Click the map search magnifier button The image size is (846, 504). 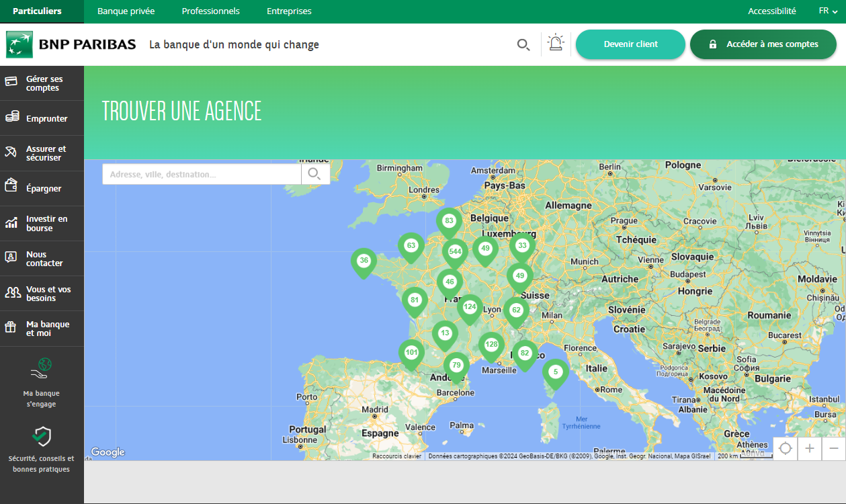click(x=314, y=175)
